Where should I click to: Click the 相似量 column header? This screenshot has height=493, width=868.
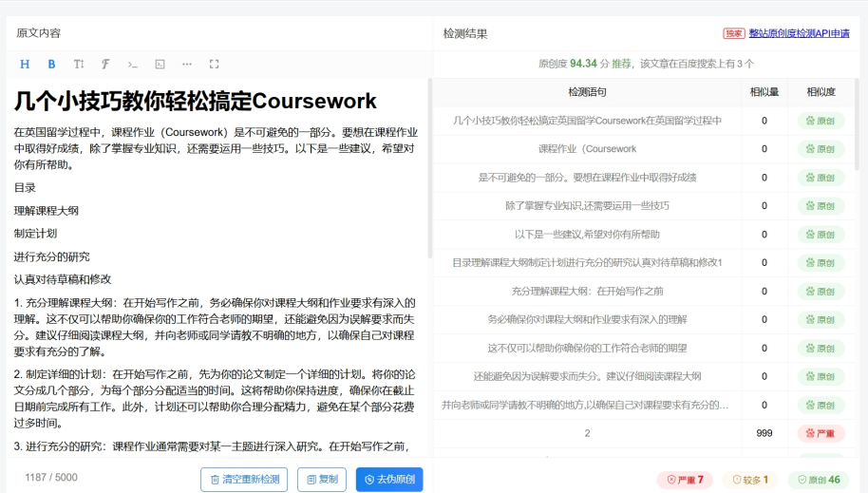click(764, 92)
